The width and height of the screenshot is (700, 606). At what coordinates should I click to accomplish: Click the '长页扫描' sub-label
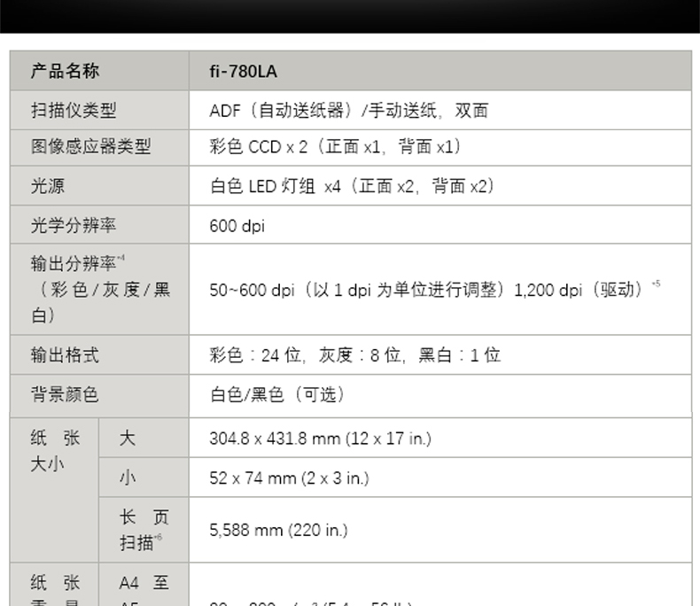click(x=144, y=530)
